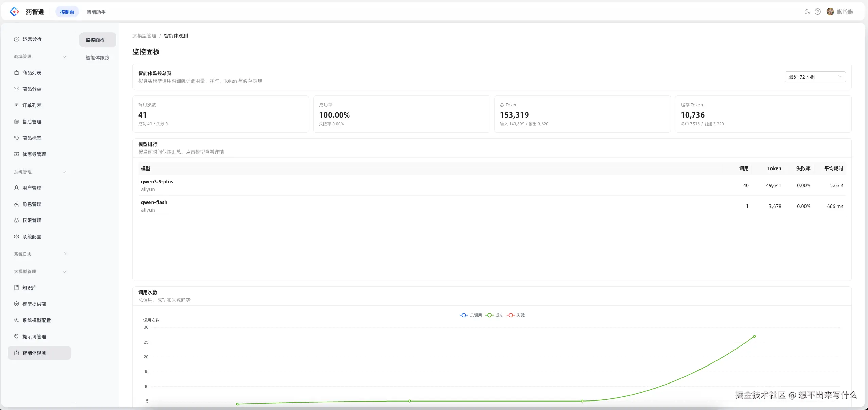Click the 系统模型配置 icon
The width and height of the screenshot is (868, 410).
pyautogui.click(x=16, y=320)
